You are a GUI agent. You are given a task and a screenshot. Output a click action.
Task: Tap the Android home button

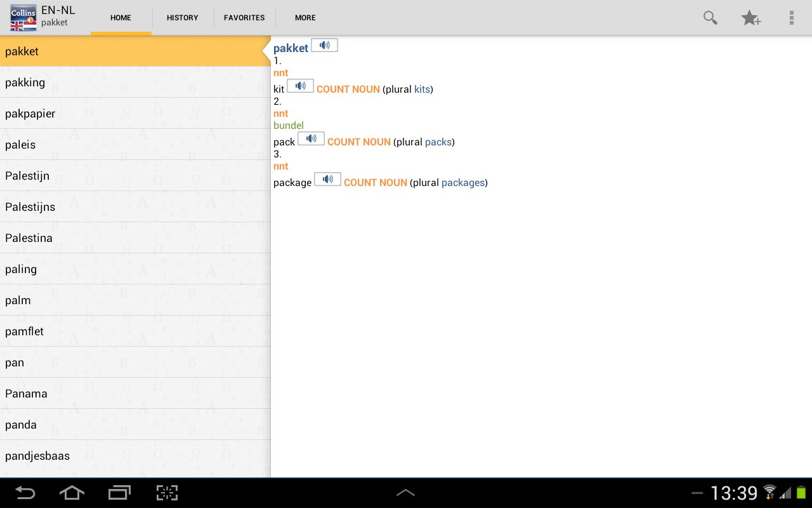pyautogui.click(x=72, y=493)
